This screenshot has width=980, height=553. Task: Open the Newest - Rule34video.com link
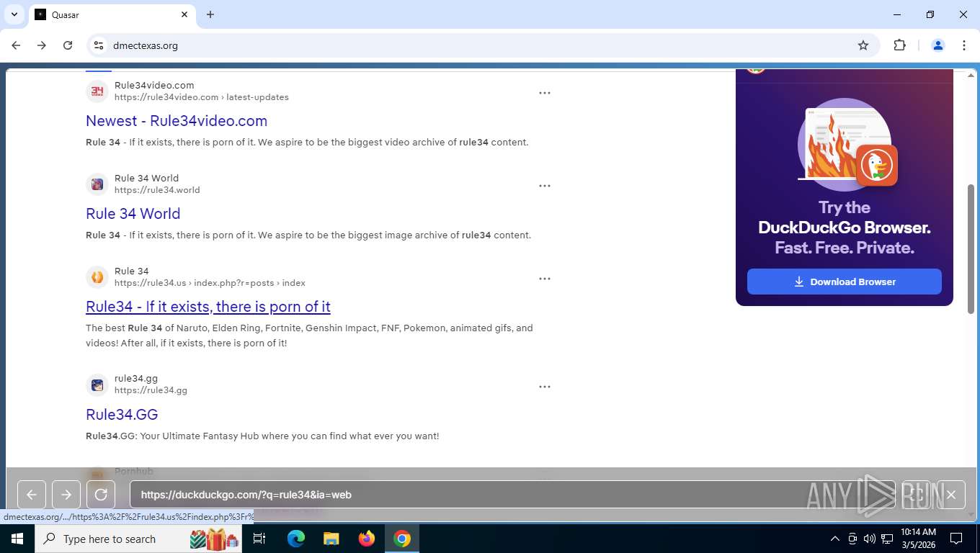click(177, 121)
